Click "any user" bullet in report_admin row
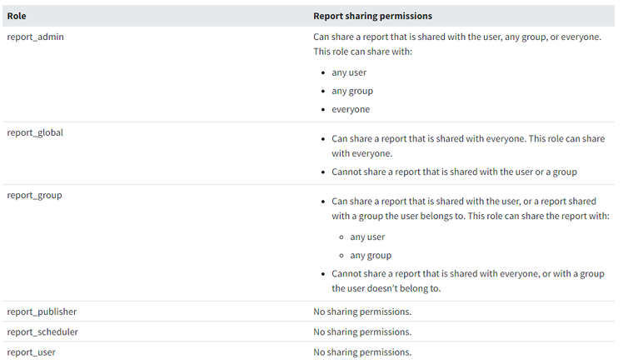 [x=349, y=72]
